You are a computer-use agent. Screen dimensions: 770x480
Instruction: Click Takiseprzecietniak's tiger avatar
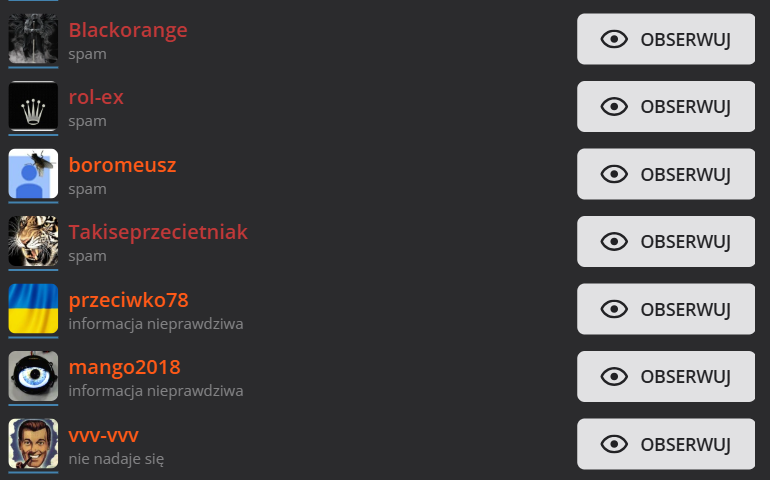(x=33, y=241)
